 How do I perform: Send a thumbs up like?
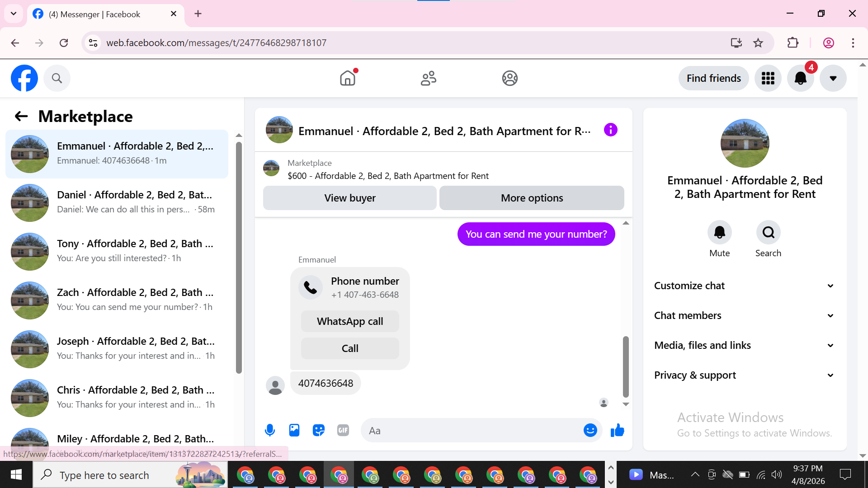tap(617, 430)
